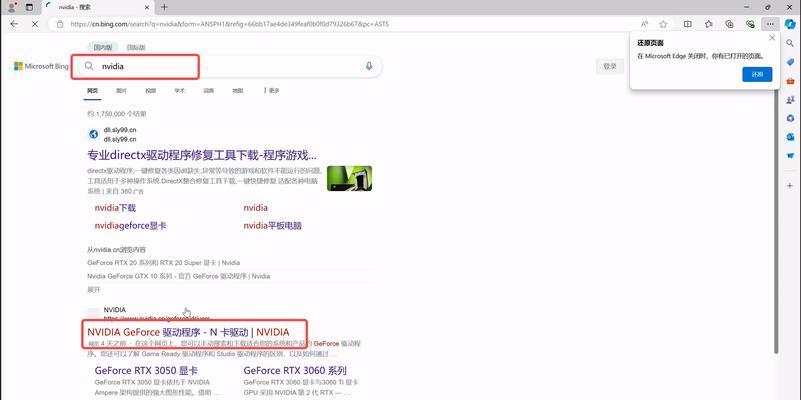Start voice search with microphone icon
Screen dimensions: 801x400
[369, 66]
